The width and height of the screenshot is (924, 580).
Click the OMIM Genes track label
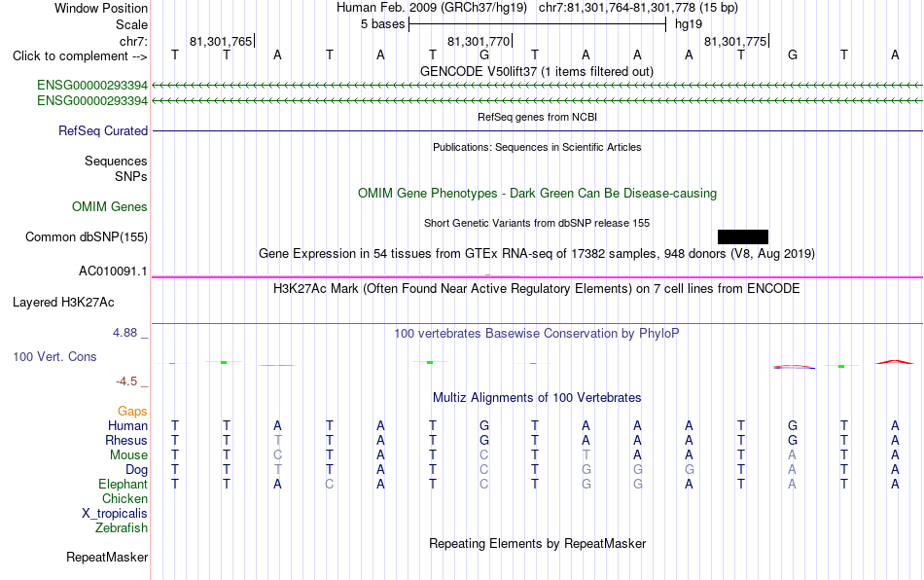click(110, 207)
